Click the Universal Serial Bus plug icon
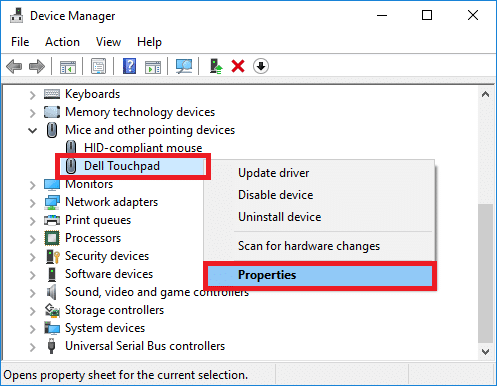This screenshot has width=497, height=386. click(51, 346)
